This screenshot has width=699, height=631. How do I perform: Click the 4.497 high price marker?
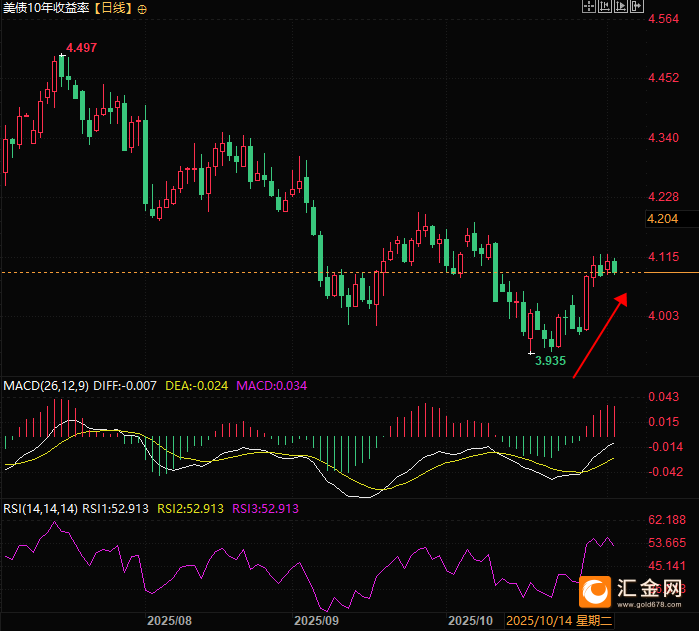tap(81, 48)
